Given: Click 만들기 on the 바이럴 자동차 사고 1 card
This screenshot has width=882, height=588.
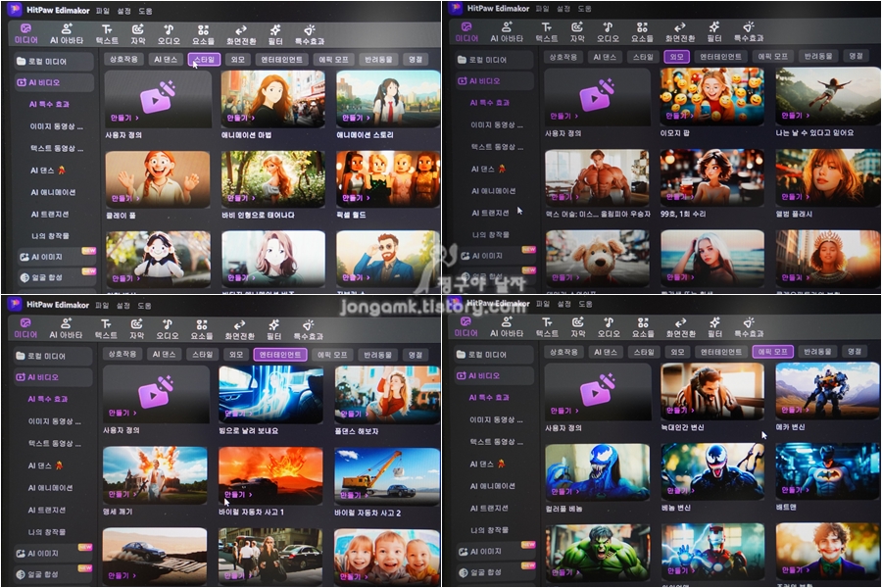Looking at the screenshot, I should pyautogui.click(x=237, y=495).
